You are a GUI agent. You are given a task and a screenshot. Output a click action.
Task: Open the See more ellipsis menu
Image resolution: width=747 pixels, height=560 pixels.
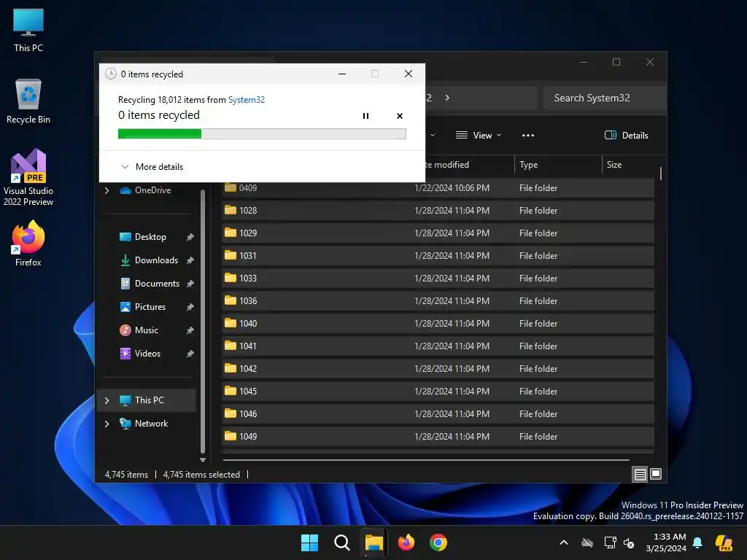528,135
